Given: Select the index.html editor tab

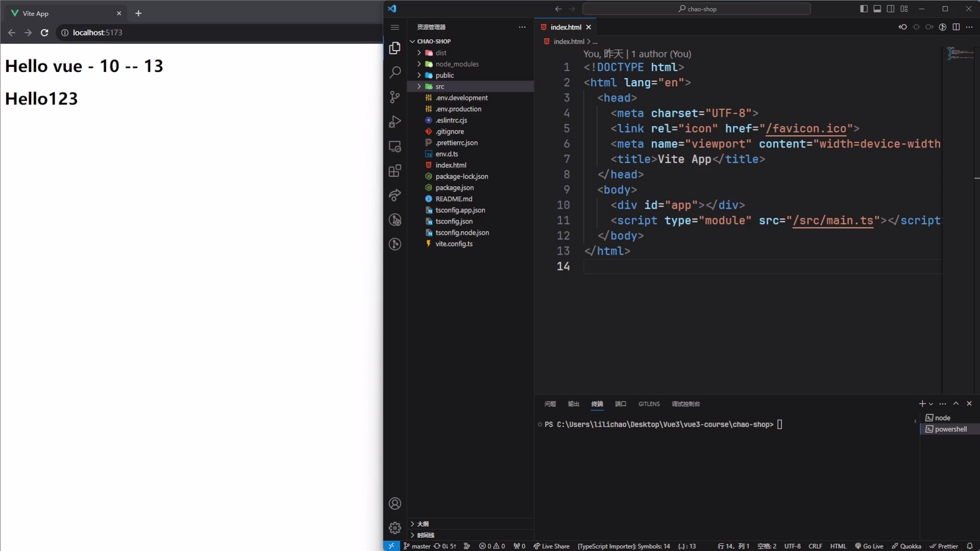Looking at the screenshot, I should tap(566, 27).
